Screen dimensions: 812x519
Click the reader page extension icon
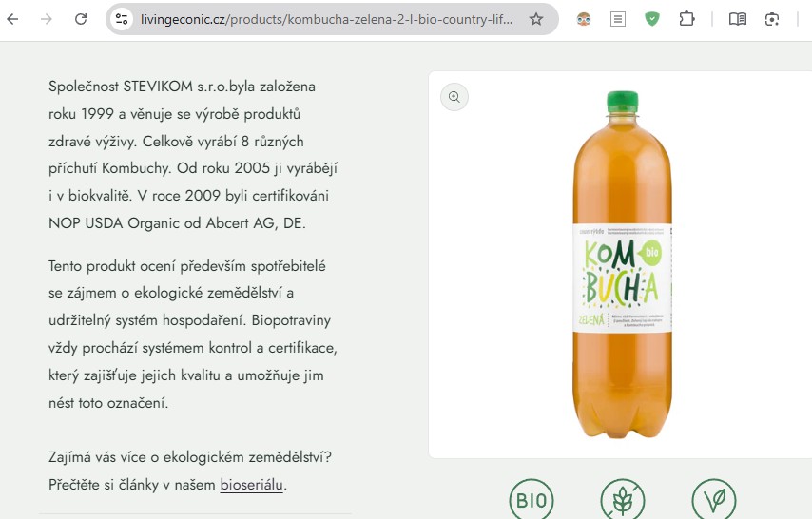pos(618,19)
